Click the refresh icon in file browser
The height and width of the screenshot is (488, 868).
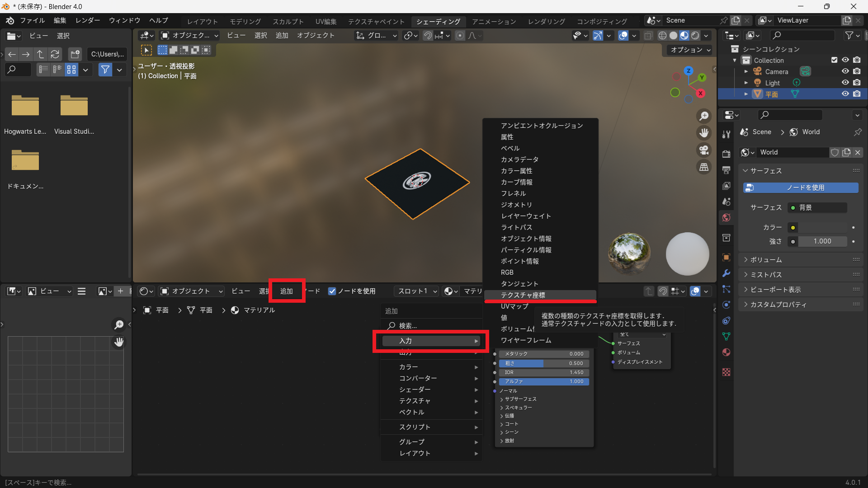tap(55, 54)
